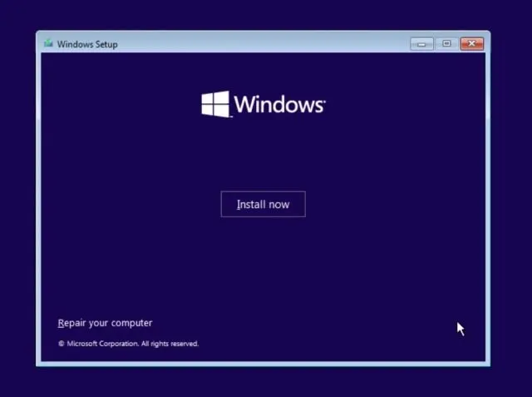This screenshot has width=532, height=397.
Task: Click the Windows Setup title bar icon
Action: pyautogui.click(x=48, y=43)
